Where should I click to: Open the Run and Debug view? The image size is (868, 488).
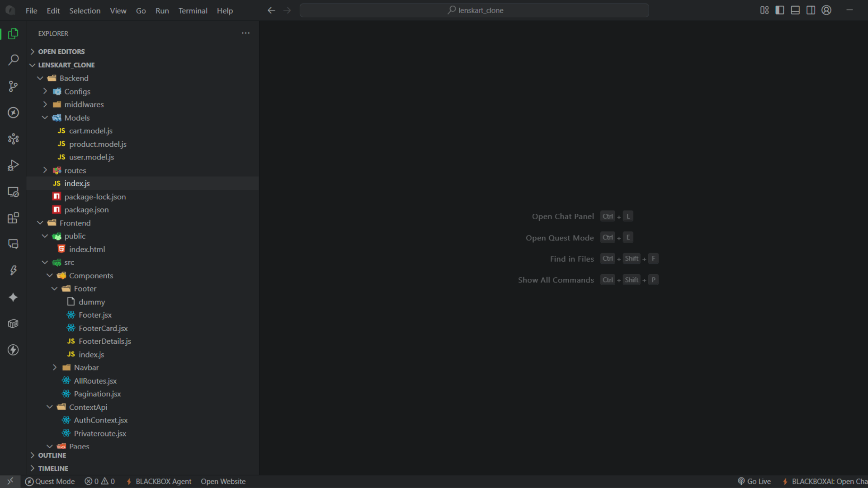pyautogui.click(x=13, y=165)
